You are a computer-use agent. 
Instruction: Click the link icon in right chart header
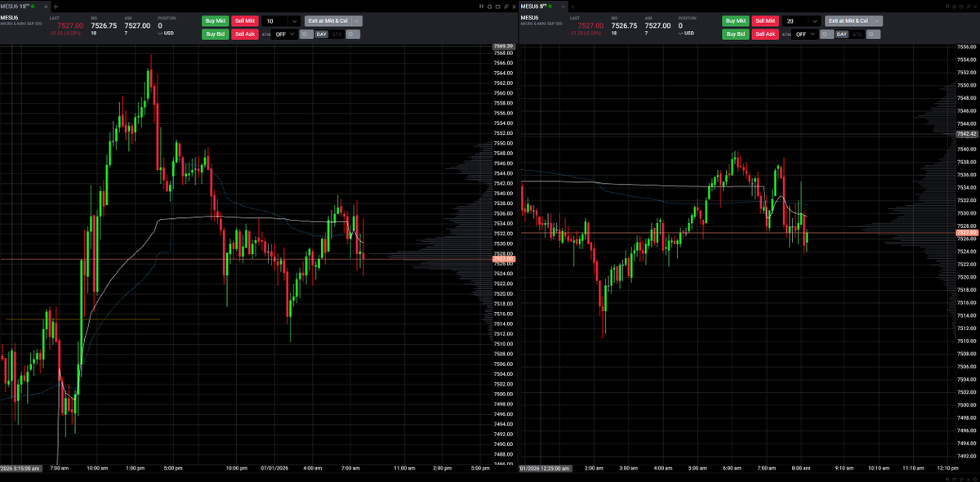coord(947,7)
